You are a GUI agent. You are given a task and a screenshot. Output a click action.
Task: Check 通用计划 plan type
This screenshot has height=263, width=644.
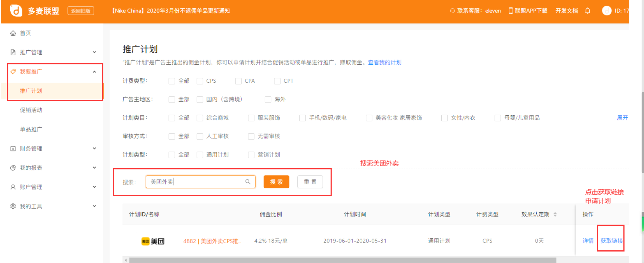200,155
